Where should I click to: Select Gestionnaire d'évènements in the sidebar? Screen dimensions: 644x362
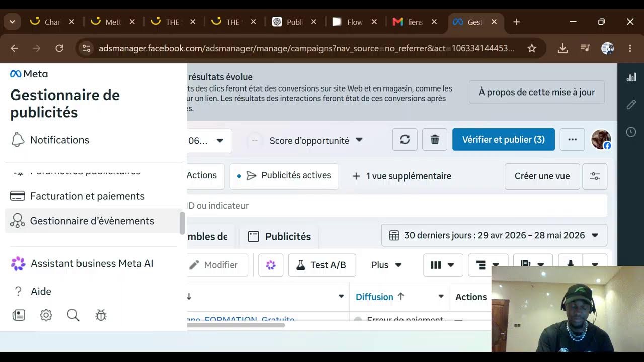pyautogui.click(x=93, y=221)
